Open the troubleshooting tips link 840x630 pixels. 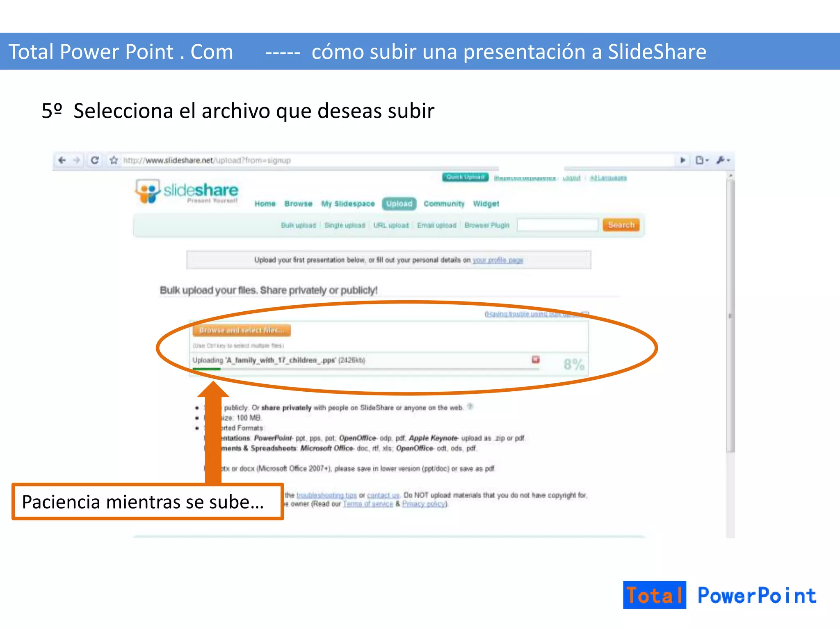(x=326, y=495)
